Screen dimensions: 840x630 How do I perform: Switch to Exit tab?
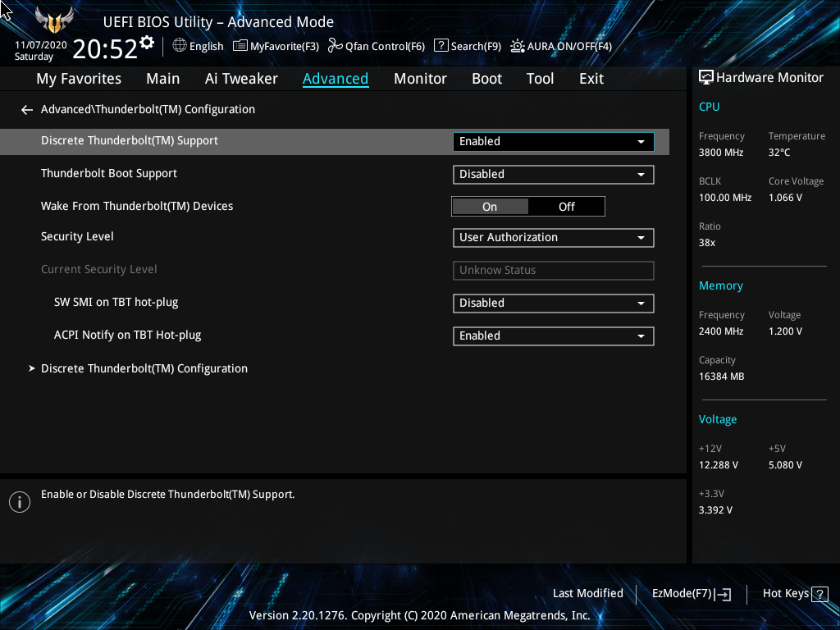[591, 79]
